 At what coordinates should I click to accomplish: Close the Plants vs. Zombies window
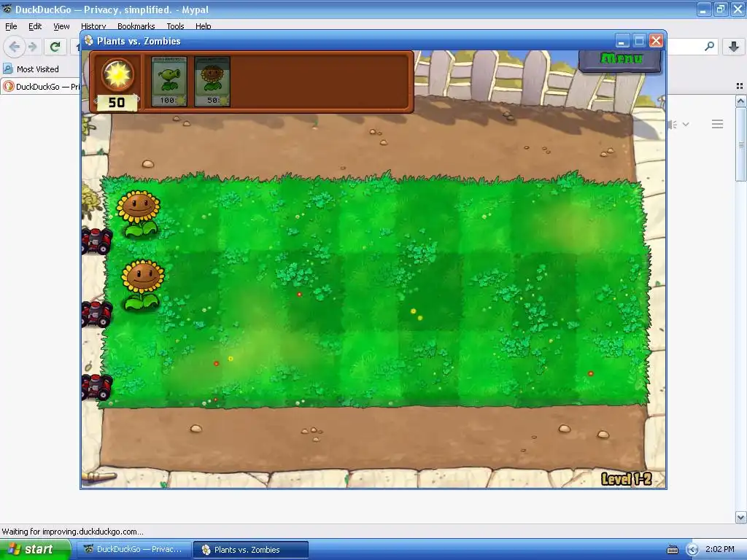pos(657,41)
